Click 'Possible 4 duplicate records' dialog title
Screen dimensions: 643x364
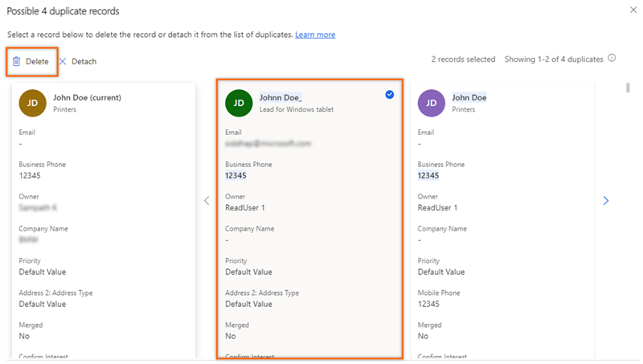tap(63, 11)
